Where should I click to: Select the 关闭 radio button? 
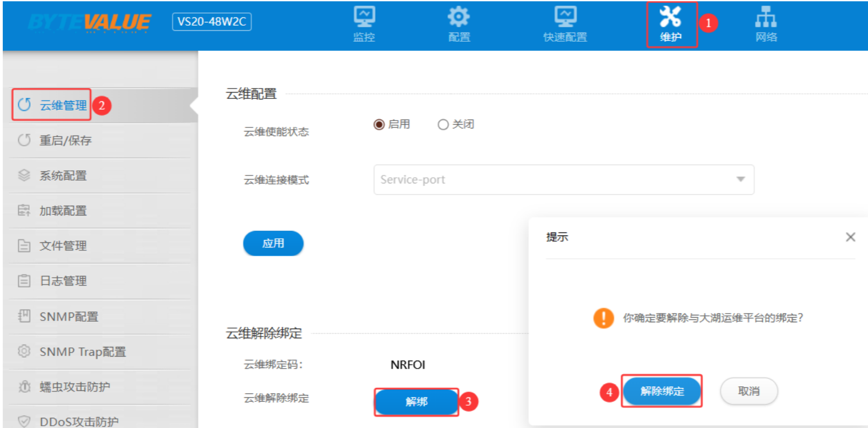click(x=443, y=125)
